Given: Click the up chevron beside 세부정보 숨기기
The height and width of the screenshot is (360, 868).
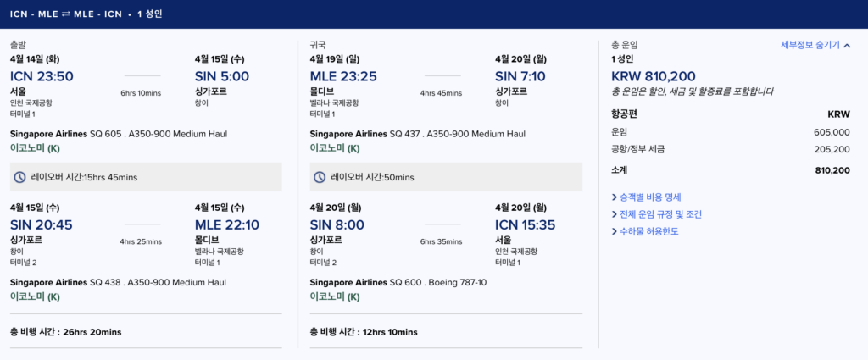Looking at the screenshot, I should pyautogui.click(x=847, y=45).
